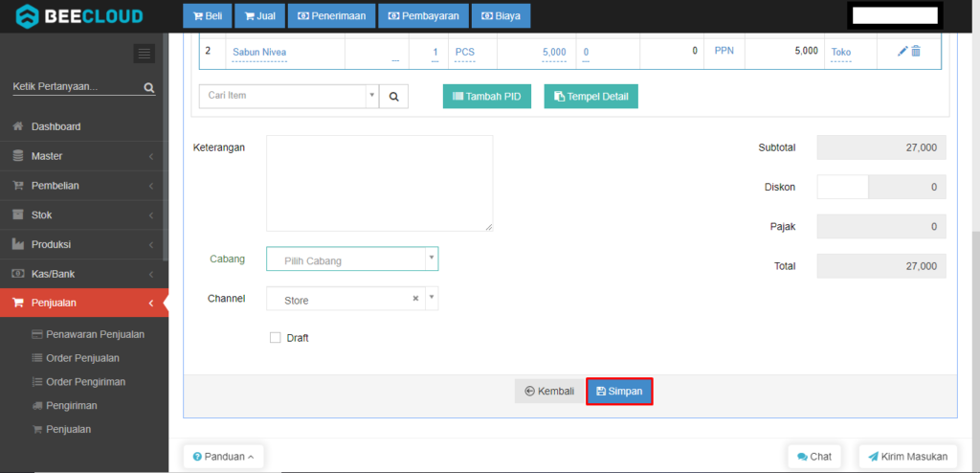Screen dimensions: 980x473
Task: Click the PCS unit link
Action: pyautogui.click(x=465, y=52)
